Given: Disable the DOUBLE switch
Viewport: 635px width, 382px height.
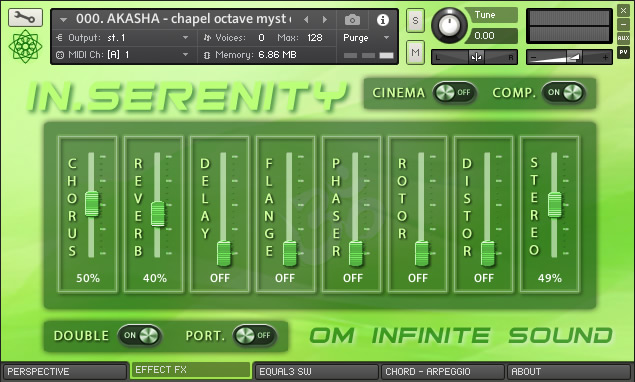Looking at the screenshot, I should (140, 335).
